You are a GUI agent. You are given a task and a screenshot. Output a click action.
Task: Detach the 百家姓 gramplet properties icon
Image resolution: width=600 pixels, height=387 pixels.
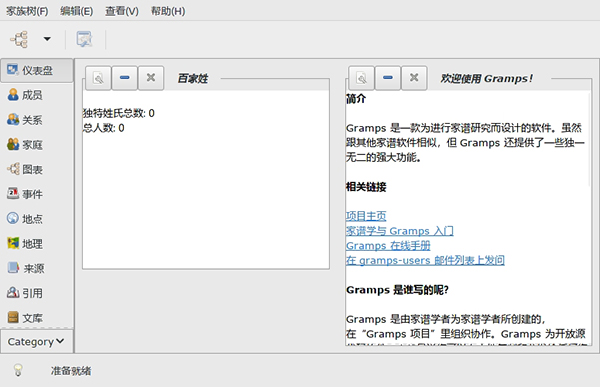point(98,78)
